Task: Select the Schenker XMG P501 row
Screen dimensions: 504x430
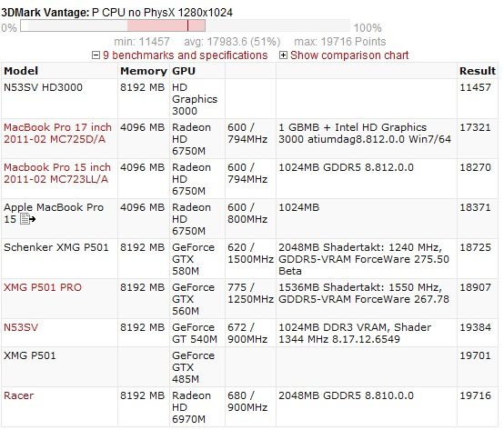Action: tap(250, 259)
